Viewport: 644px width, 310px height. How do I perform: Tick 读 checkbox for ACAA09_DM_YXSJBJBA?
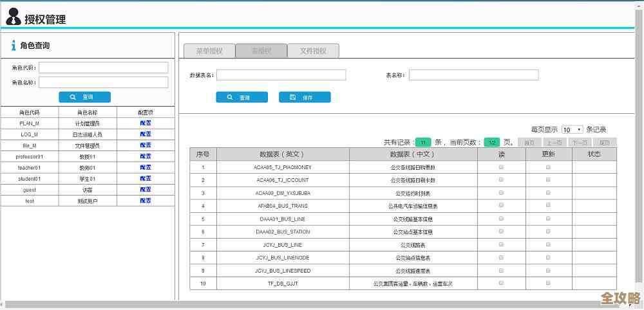(x=501, y=193)
